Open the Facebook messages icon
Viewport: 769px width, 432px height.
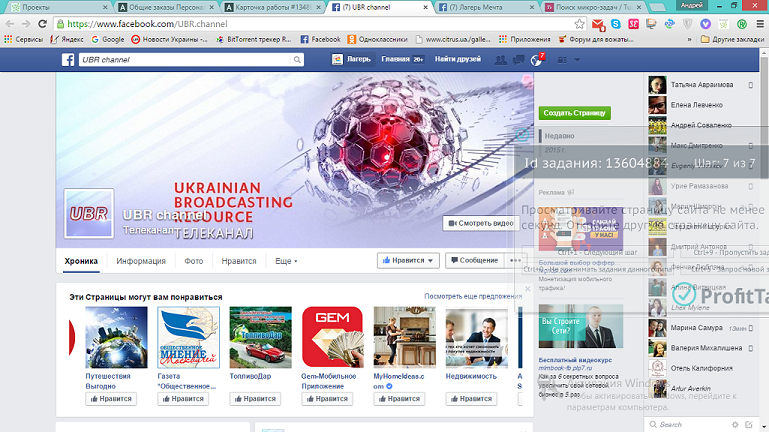[518, 59]
